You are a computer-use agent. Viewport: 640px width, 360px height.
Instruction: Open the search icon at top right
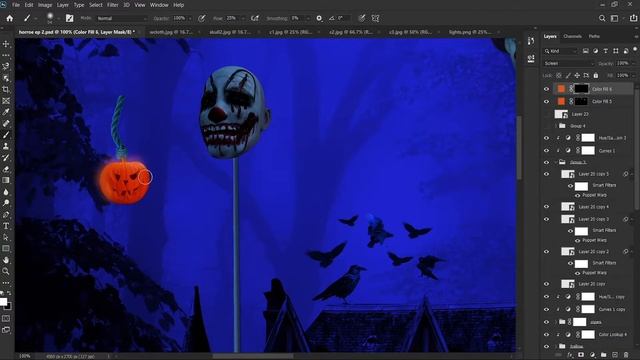pos(602,18)
